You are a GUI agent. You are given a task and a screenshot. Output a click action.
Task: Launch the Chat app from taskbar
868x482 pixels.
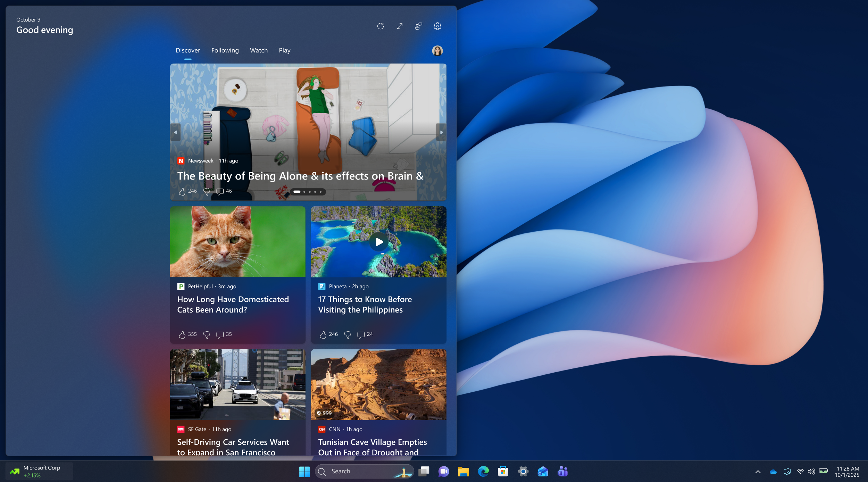(444, 472)
